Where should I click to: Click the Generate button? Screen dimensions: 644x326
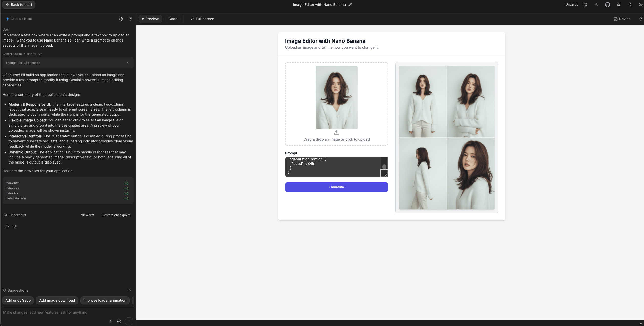point(336,187)
